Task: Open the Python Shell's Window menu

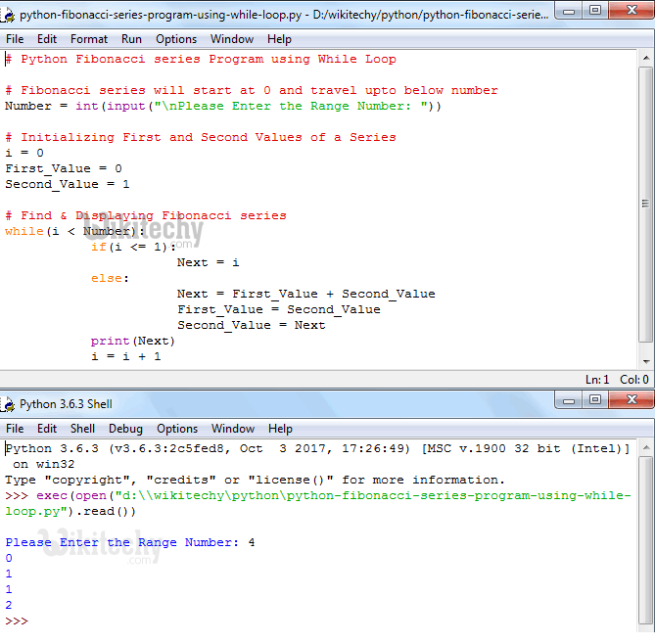Action: [233, 429]
